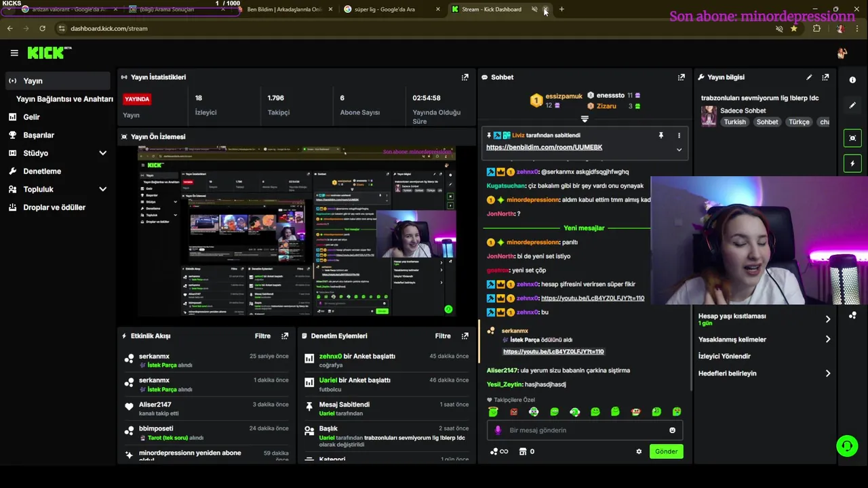Expand the pinned message with chevron
This screenshot has width=868, height=488.
tap(679, 150)
